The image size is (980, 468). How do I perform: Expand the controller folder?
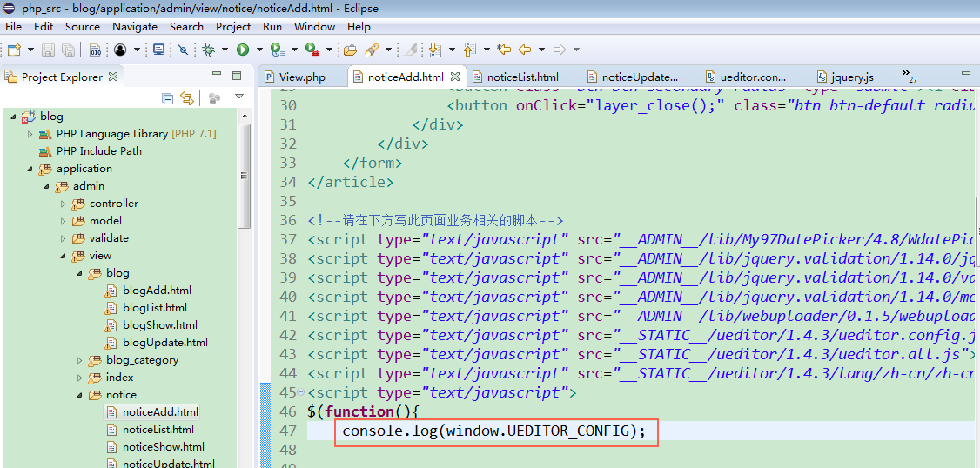[64, 204]
